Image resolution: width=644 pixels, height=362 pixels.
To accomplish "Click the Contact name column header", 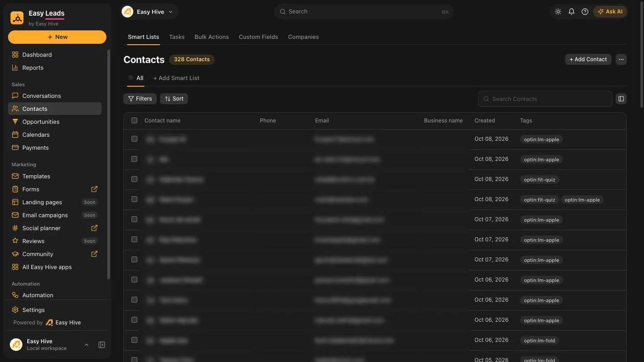I will coord(162,121).
